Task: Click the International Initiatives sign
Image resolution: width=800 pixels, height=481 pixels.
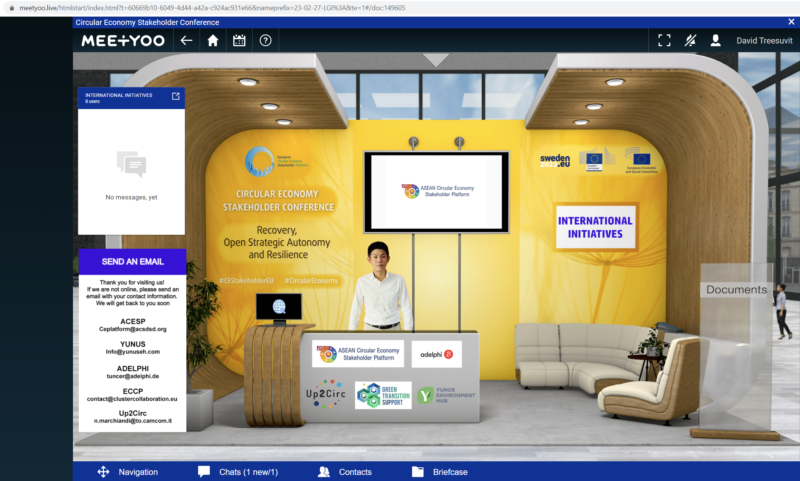Action: click(x=595, y=227)
